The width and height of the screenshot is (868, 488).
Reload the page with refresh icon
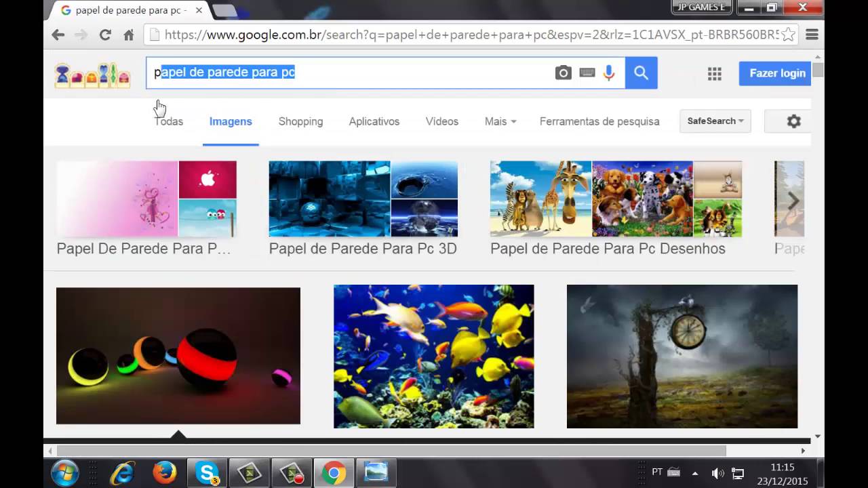tap(105, 35)
